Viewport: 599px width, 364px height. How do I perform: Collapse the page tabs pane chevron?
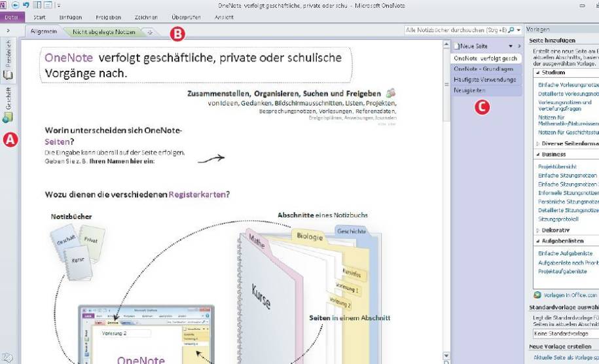(x=519, y=46)
